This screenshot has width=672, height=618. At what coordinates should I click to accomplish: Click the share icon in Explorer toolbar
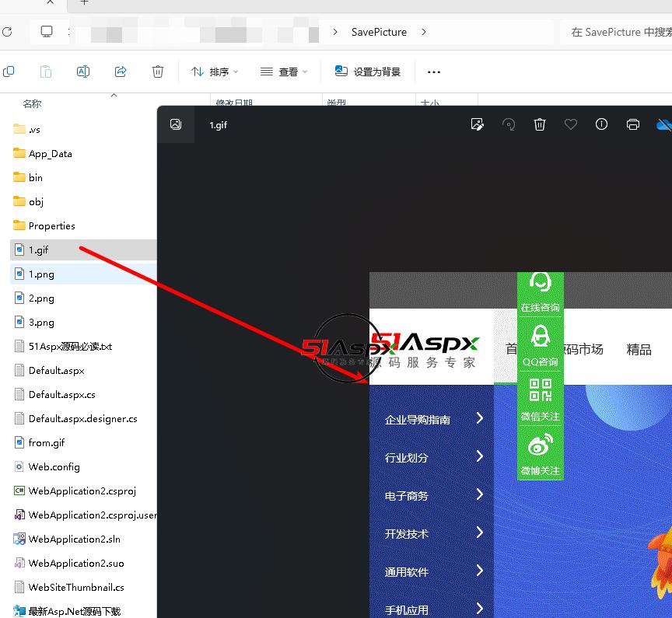(121, 72)
